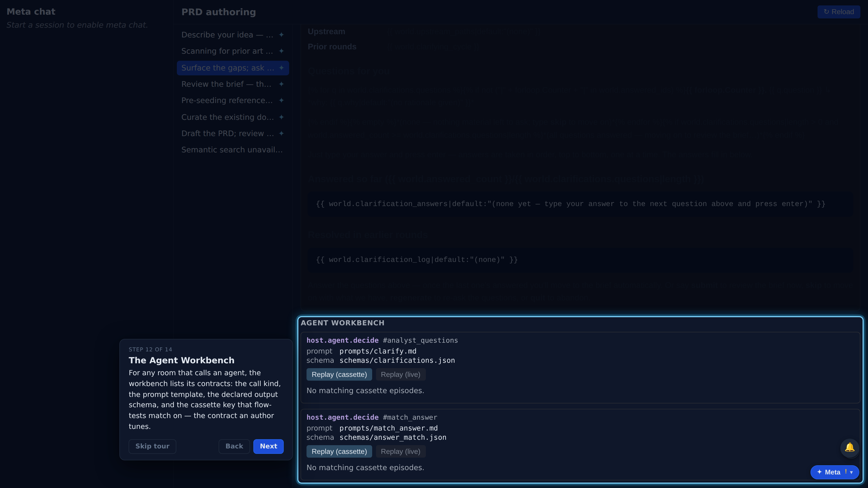This screenshot has height=488, width=868.
Task: Select the Scanning for prior art room
Action: [232, 51]
